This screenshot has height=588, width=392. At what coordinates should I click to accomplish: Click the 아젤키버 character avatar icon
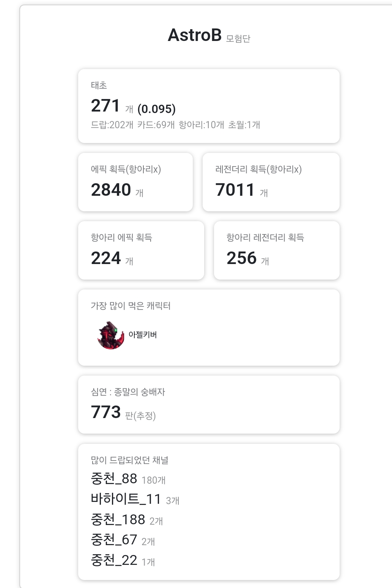pos(111,335)
